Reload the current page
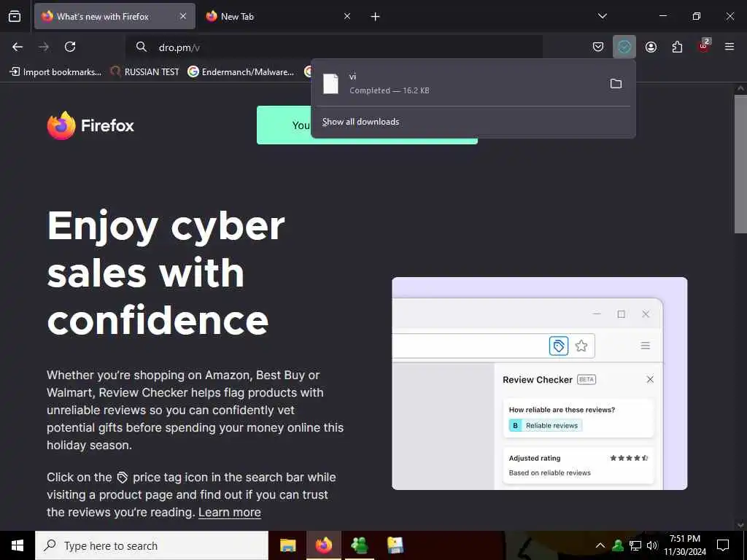This screenshot has width=747, height=560. pyautogui.click(x=70, y=47)
